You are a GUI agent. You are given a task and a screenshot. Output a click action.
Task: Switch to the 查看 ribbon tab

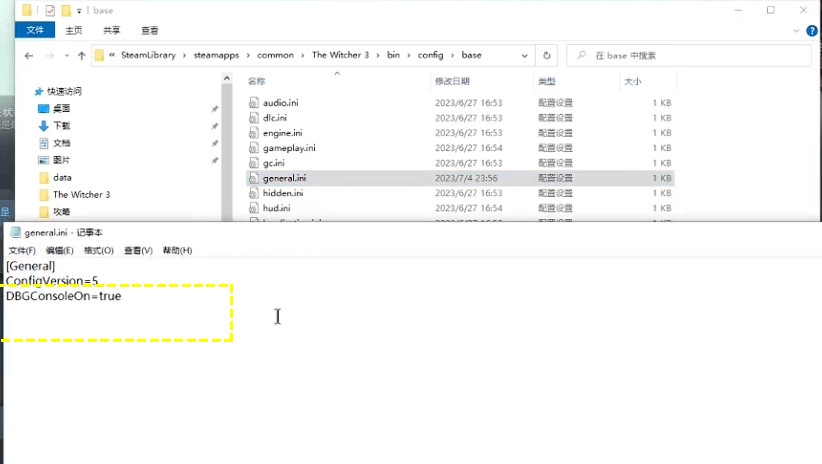click(149, 30)
